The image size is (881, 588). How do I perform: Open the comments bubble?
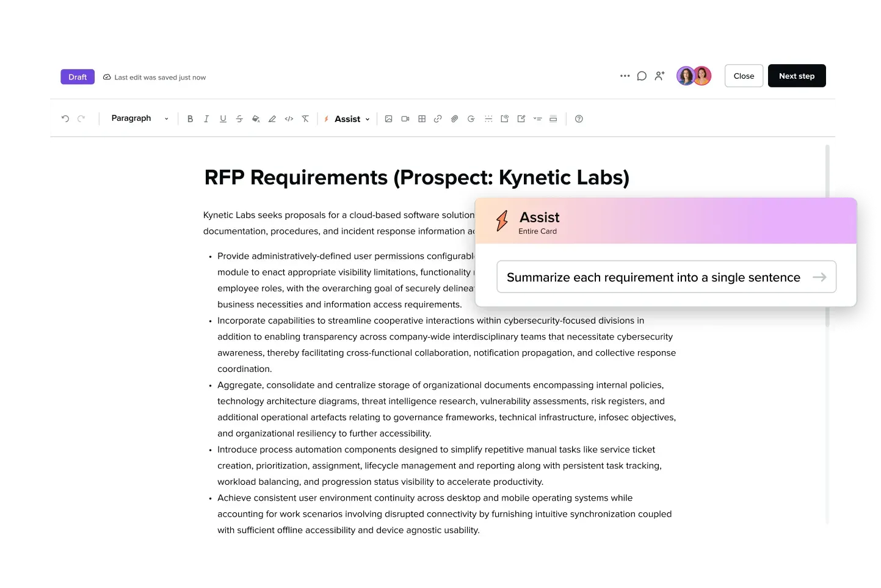click(642, 76)
